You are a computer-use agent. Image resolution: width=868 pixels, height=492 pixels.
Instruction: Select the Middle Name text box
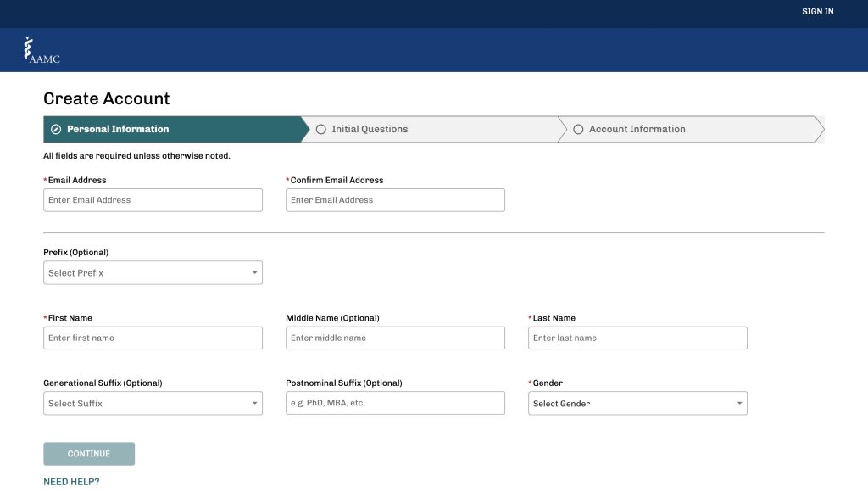pos(395,338)
